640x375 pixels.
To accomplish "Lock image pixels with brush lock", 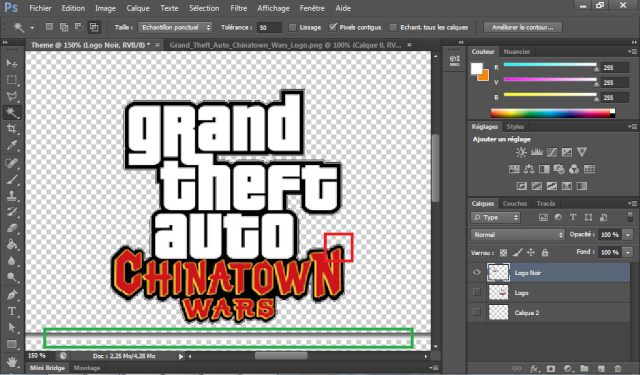I will (x=517, y=253).
